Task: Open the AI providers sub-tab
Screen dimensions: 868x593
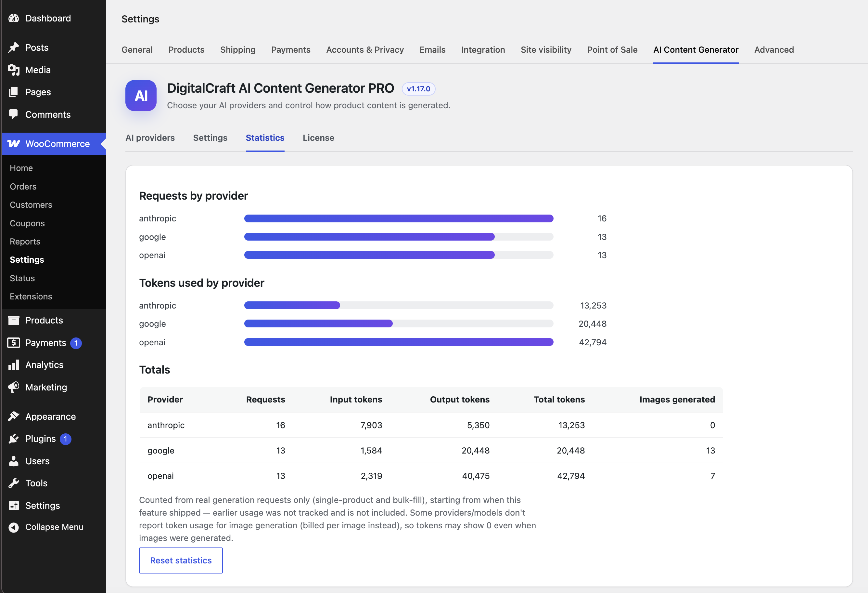Action: click(150, 138)
